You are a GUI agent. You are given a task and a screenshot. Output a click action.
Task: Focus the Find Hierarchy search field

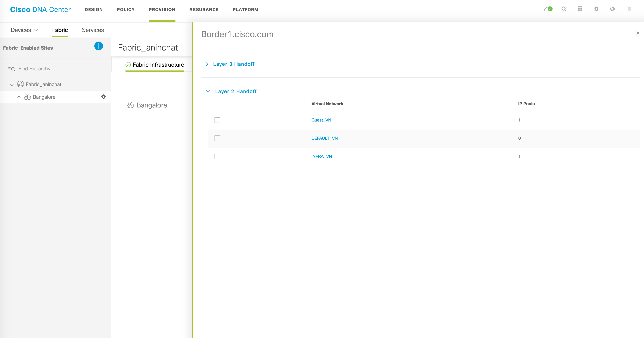point(34,69)
